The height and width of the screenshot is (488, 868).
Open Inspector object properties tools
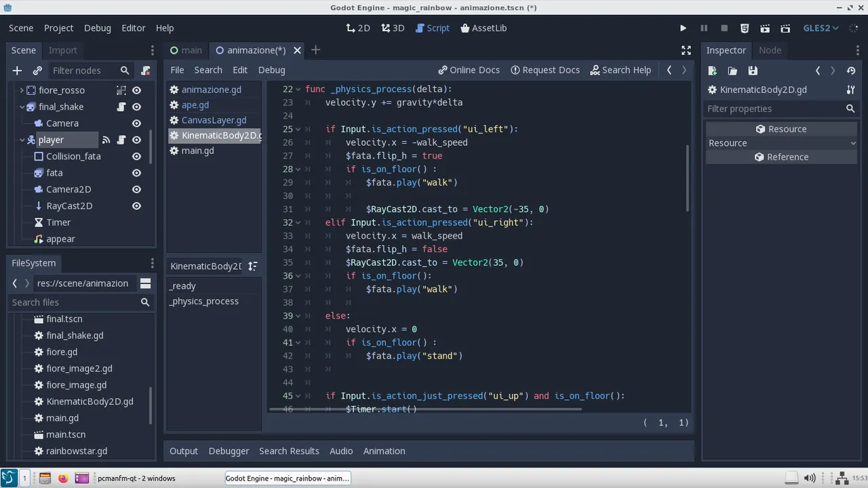click(850, 89)
